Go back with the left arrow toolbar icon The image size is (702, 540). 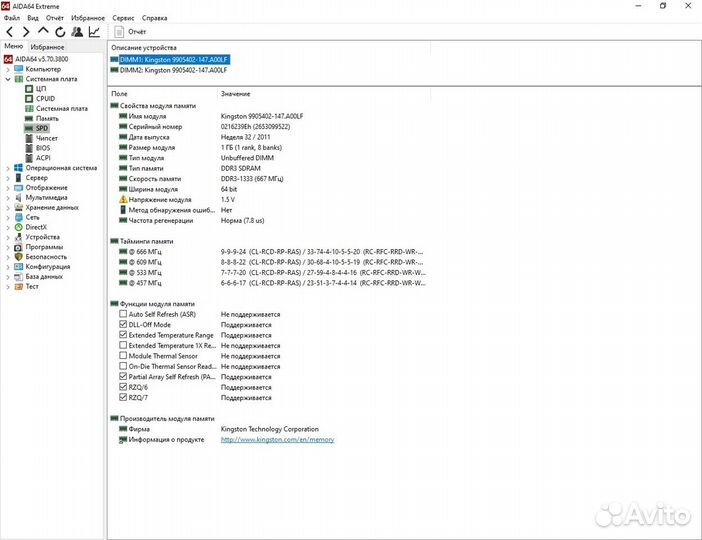[x=10, y=32]
